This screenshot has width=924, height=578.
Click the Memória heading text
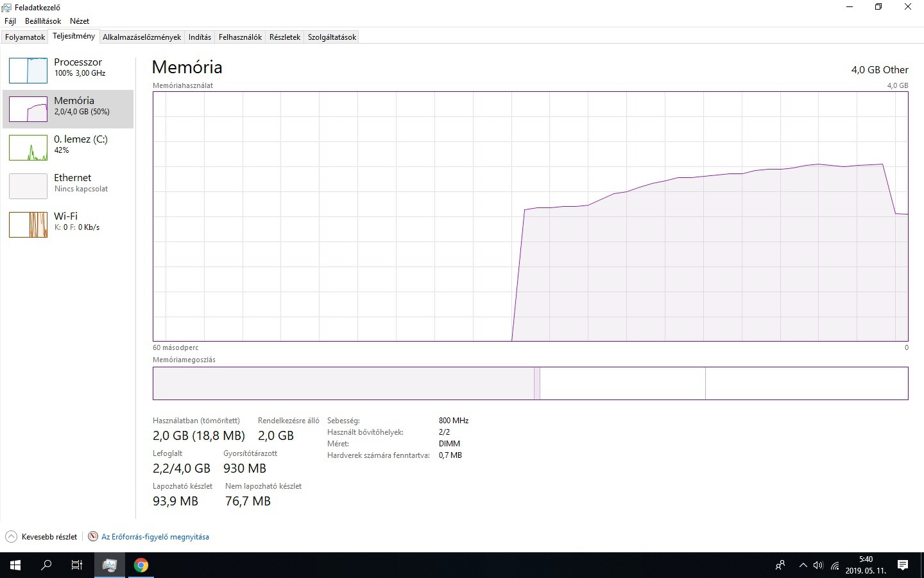(x=187, y=67)
